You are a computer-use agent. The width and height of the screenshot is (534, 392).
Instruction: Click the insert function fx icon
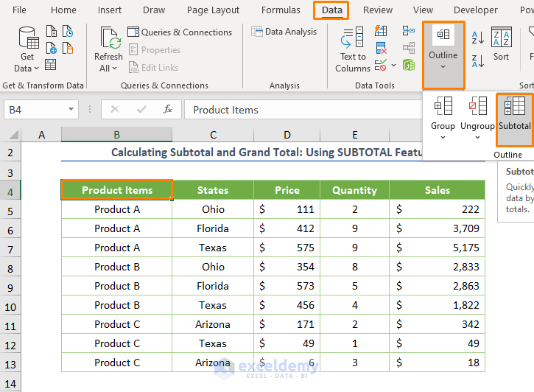(x=168, y=110)
